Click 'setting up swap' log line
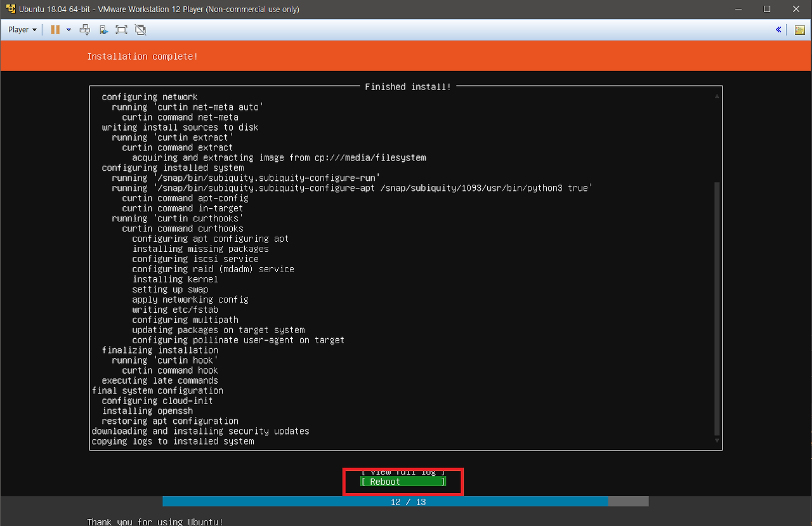The width and height of the screenshot is (812, 526). point(170,290)
